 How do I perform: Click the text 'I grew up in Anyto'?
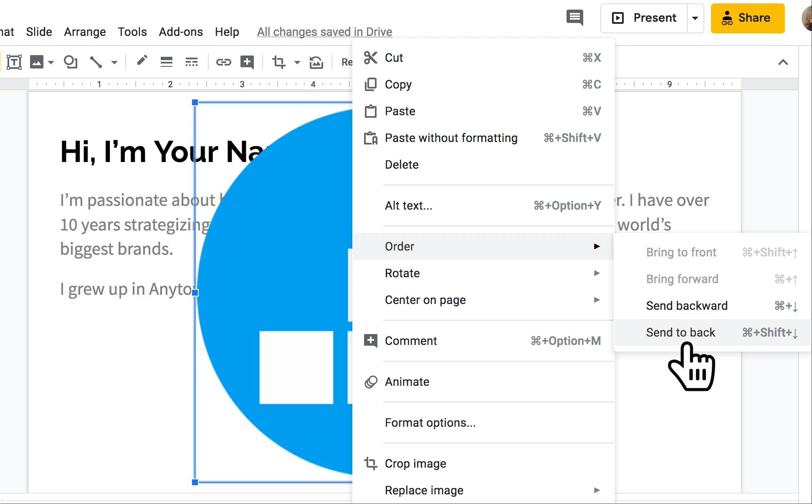click(x=126, y=289)
